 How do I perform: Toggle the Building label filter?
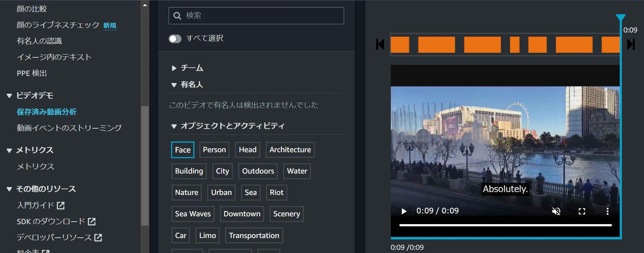189,171
